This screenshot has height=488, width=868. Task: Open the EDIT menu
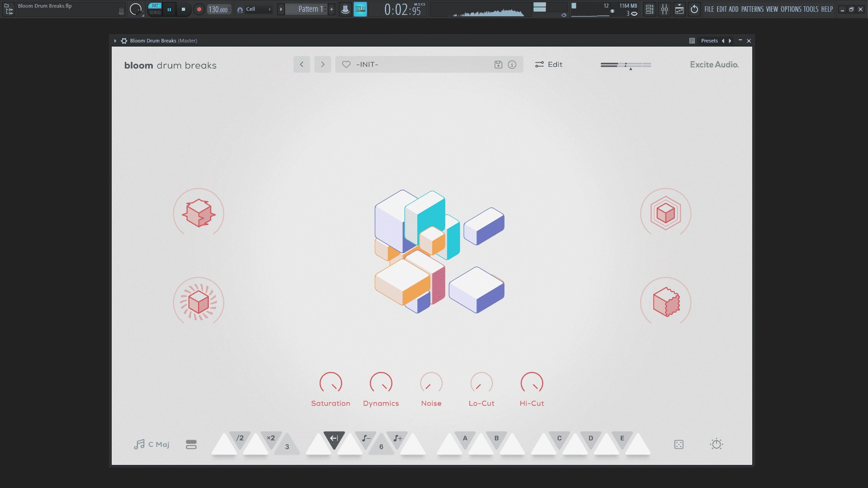[x=722, y=9]
